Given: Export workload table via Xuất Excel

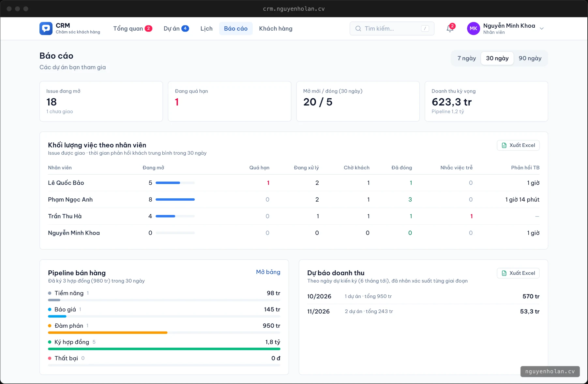Looking at the screenshot, I should coord(518,145).
